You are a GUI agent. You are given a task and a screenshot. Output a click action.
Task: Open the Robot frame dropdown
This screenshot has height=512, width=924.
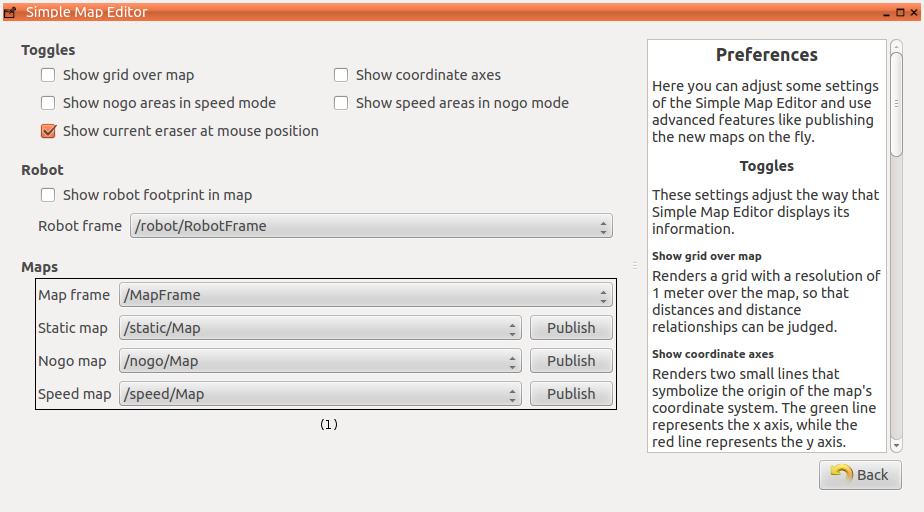pyautogui.click(x=371, y=226)
